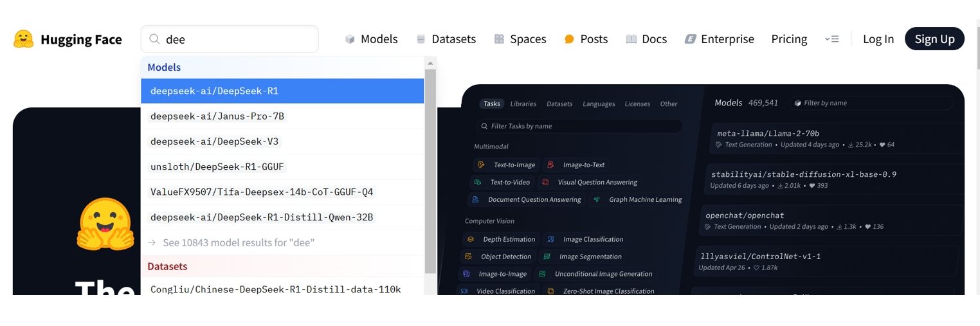Click the Visual Question Answering icon
Screen dimensions: 980x326
coord(545,183)
